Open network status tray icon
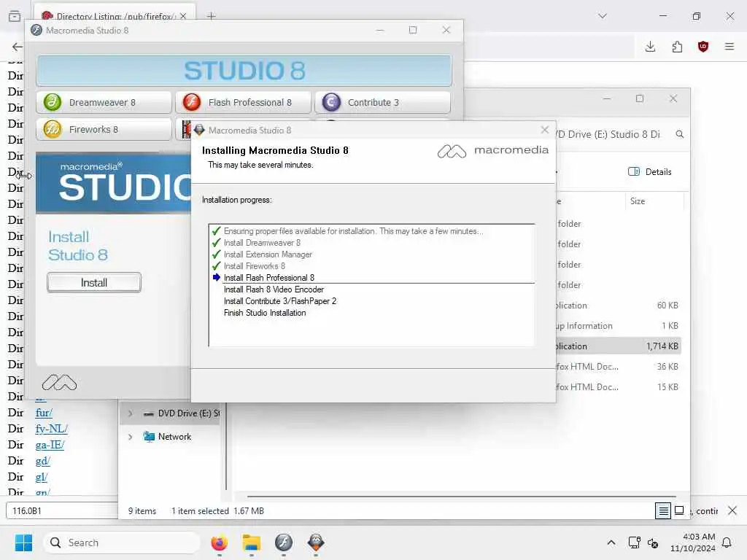 click(634, 542)
